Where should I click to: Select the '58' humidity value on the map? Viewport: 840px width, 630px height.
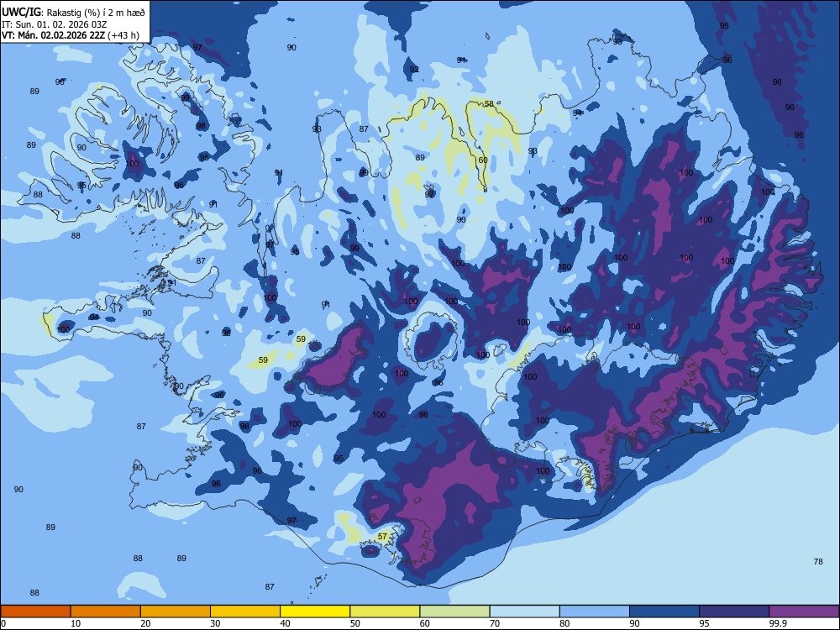pyautogui.click(x=489, y=104)
